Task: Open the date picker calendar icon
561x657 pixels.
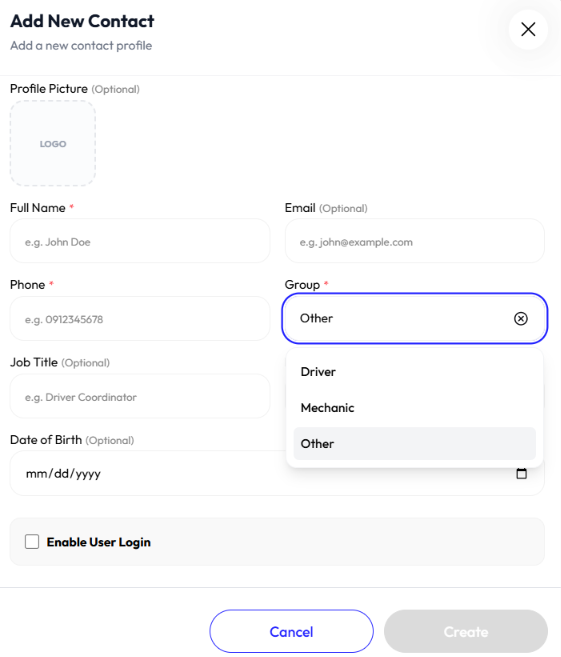Action: coord(521,473)
